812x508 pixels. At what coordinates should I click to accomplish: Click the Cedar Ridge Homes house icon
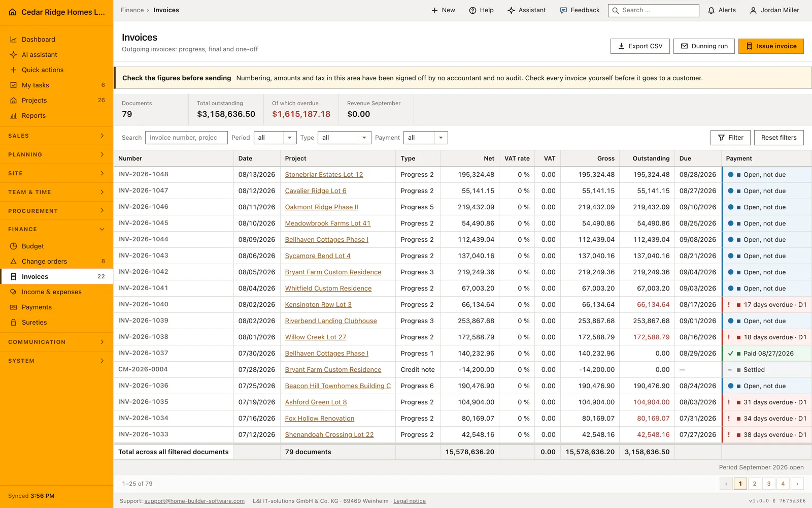(13, 12)
